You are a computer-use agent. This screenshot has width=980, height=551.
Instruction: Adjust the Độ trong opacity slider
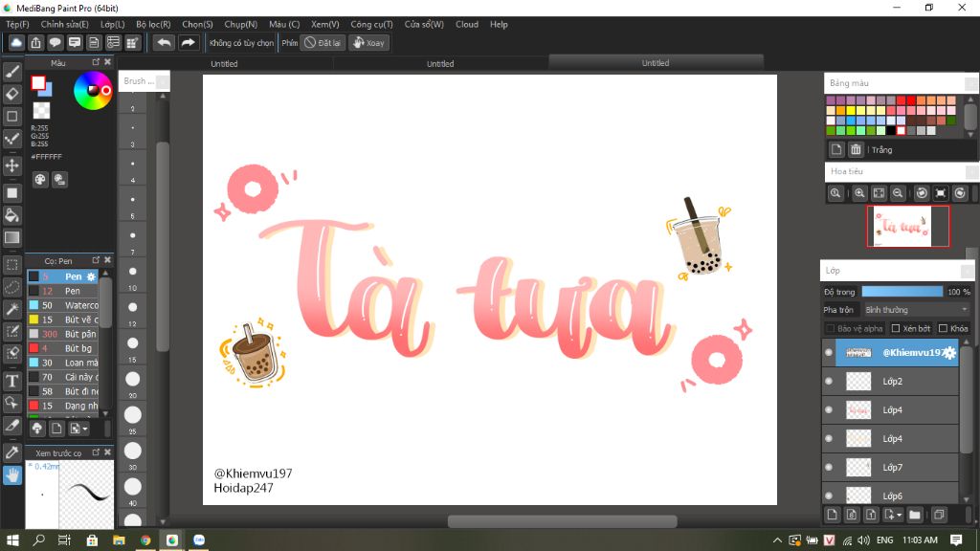[x=902, y=292]
